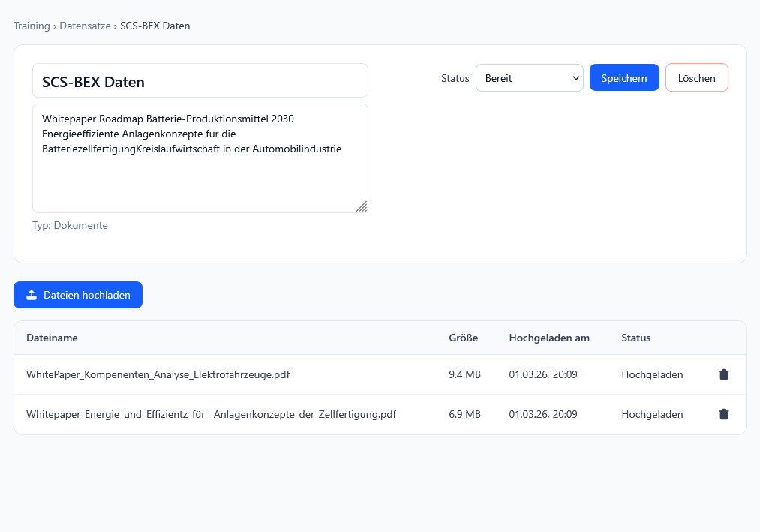The image size is (760, 532).
Task: Select the Whitepaper_Energie_und_Effizientz file name
Action: [x=211, y=414]
